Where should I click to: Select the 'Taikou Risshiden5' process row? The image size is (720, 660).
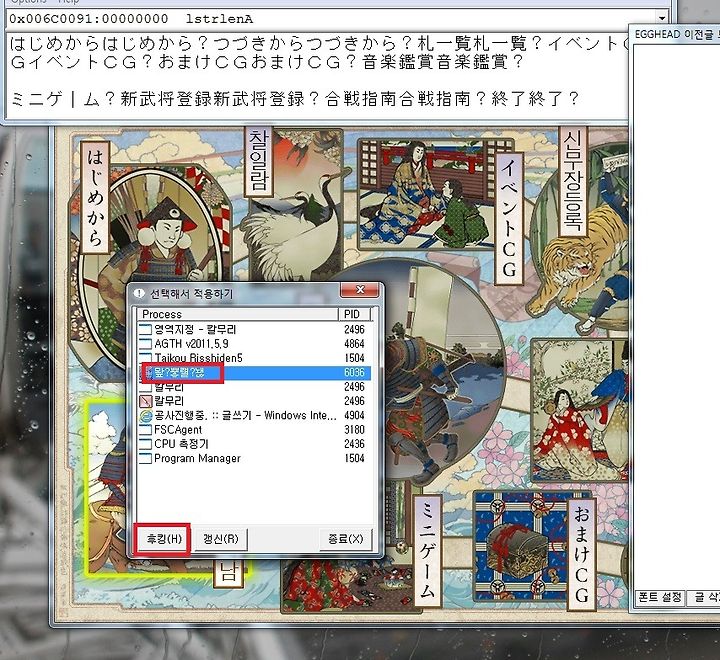coord(254,358)
